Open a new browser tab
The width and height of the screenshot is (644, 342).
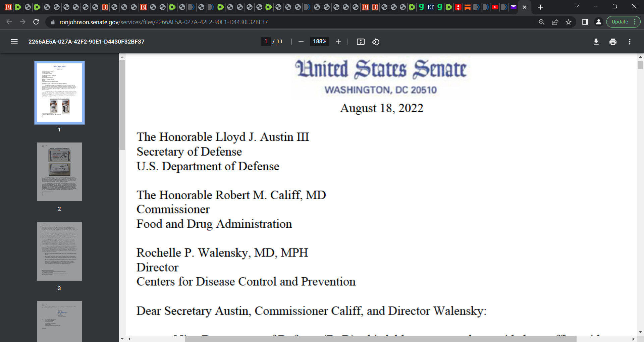[x=540, y=7]
